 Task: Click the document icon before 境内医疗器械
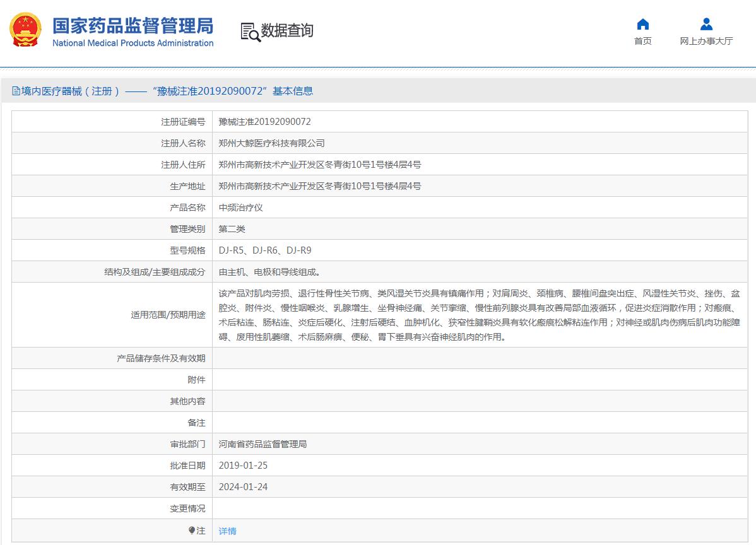(x=16, y=91)
